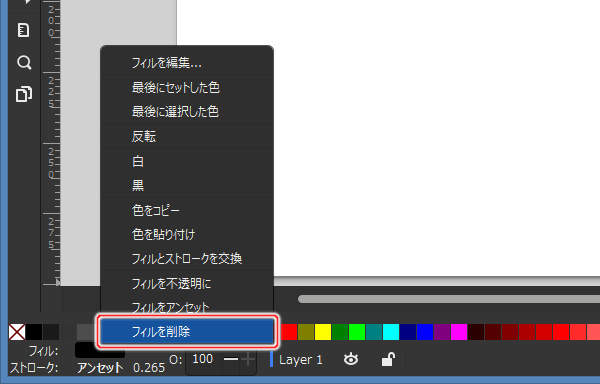This screenshot has width=600, height=384.
Task: Select フィルとストロークを交換 entry
Action: (x=187, y=259)
